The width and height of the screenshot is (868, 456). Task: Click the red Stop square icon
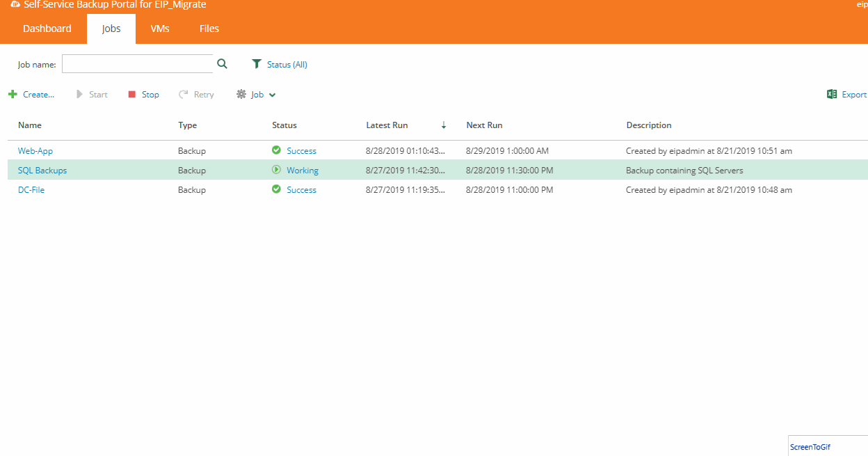132,95
